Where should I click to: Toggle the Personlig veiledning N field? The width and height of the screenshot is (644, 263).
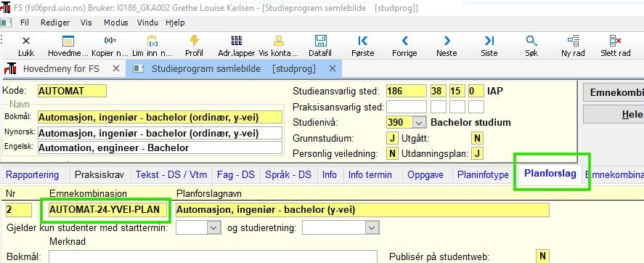point(393,154)
